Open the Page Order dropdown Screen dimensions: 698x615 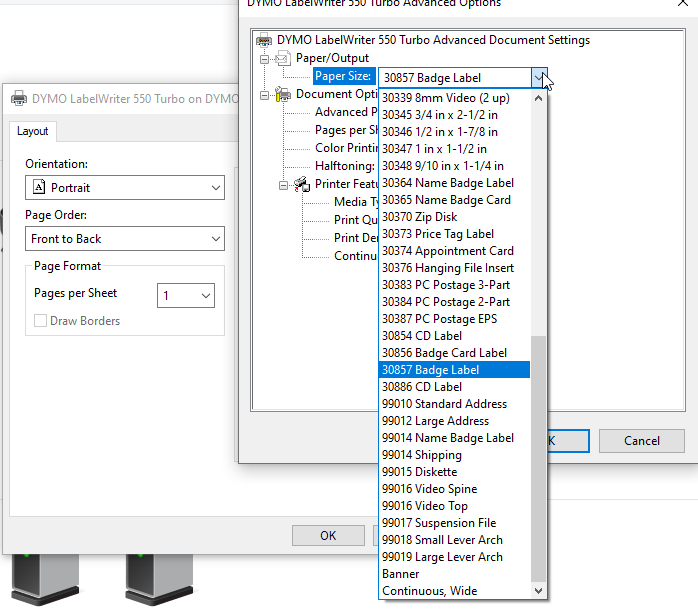216,239
